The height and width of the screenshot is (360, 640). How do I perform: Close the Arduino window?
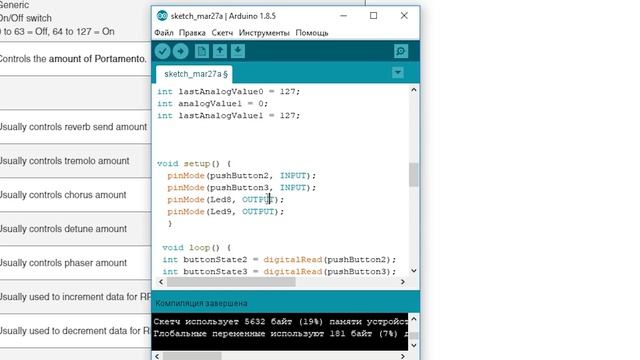(x=404, y=16)
